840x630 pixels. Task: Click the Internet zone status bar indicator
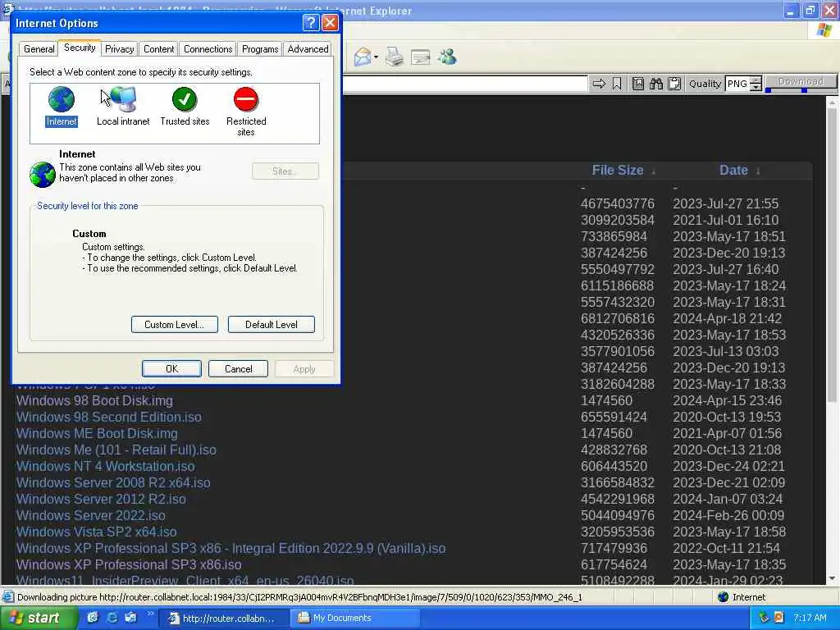(x=742, y=597)
